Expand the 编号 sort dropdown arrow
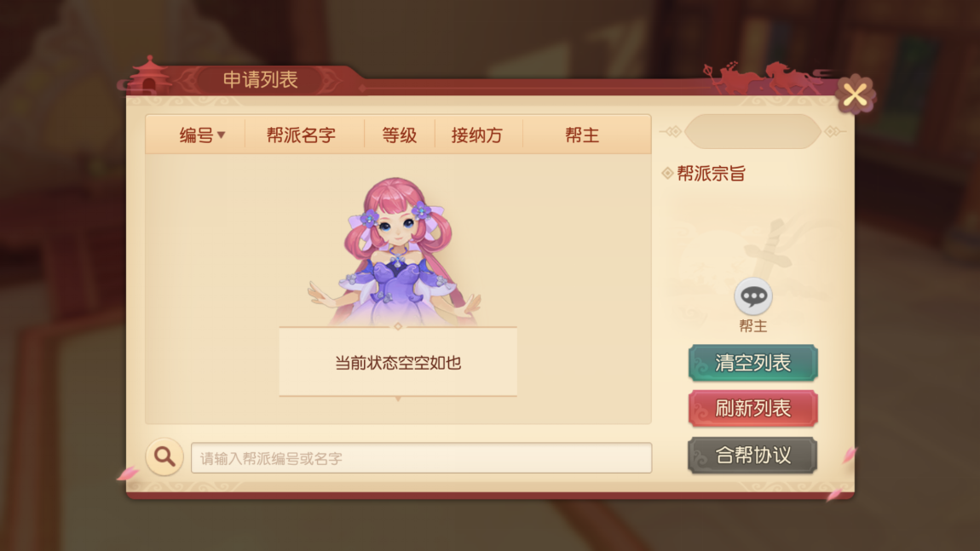The width and height of the screenshot is (980, 551). point(222,135)
